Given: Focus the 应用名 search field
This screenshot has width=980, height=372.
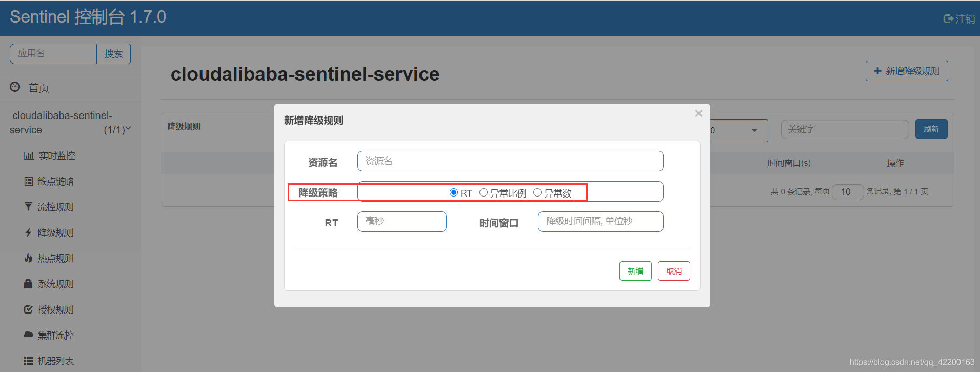Looking at the screenshot, I should point(53,54).
